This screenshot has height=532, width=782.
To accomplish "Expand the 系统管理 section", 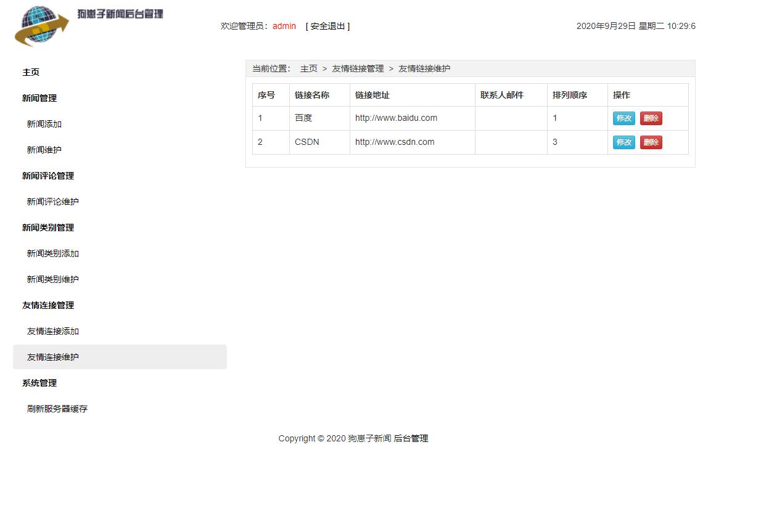I will pyautogui.click(x=39, y=383).
